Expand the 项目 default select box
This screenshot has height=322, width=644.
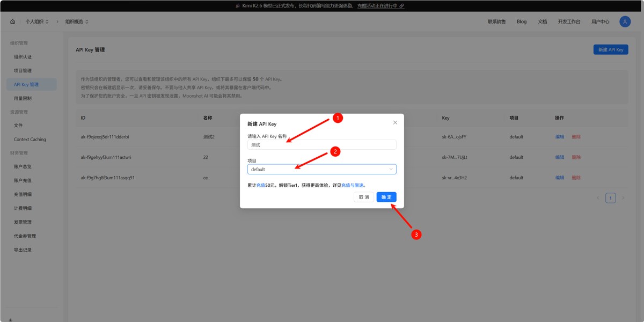click(x=322, y=169)
